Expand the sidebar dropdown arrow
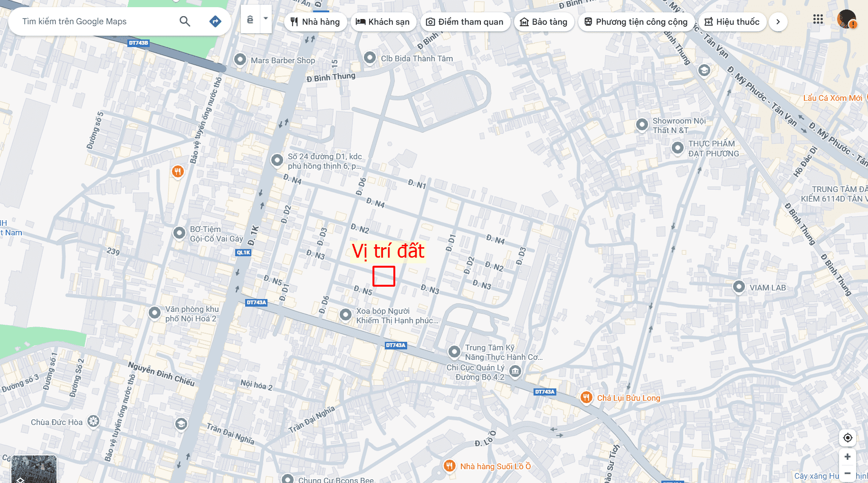 point(266,19)
